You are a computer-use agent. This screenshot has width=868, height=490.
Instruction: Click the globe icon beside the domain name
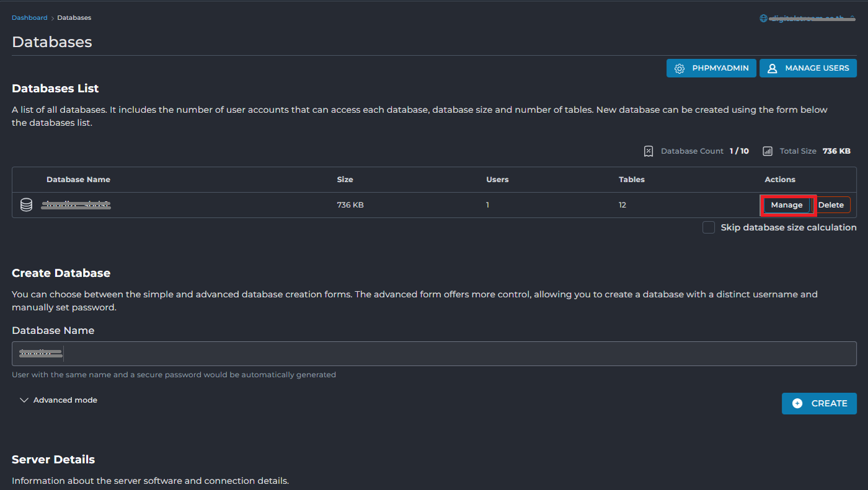point(763,18)
